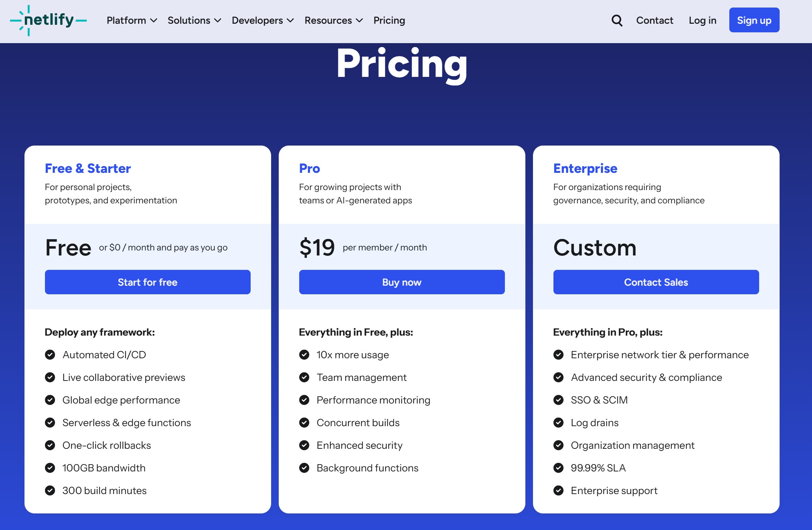Click the Start for free button

147,282
